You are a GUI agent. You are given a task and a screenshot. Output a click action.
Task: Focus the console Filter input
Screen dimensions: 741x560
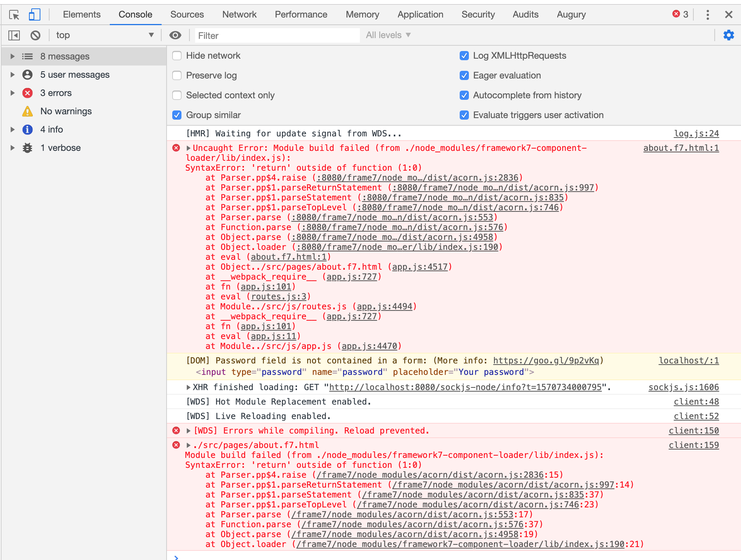(x=277, y=35)
